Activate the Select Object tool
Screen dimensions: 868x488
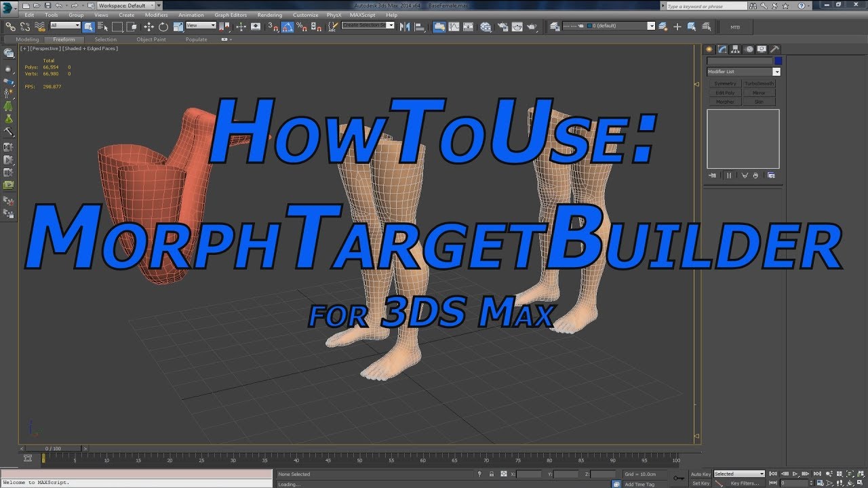click(88, 26)
